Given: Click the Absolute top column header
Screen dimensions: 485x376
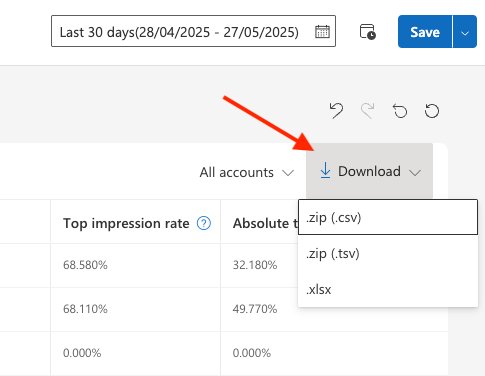Looking at the screenshot, I should click(x=265, y=223).
